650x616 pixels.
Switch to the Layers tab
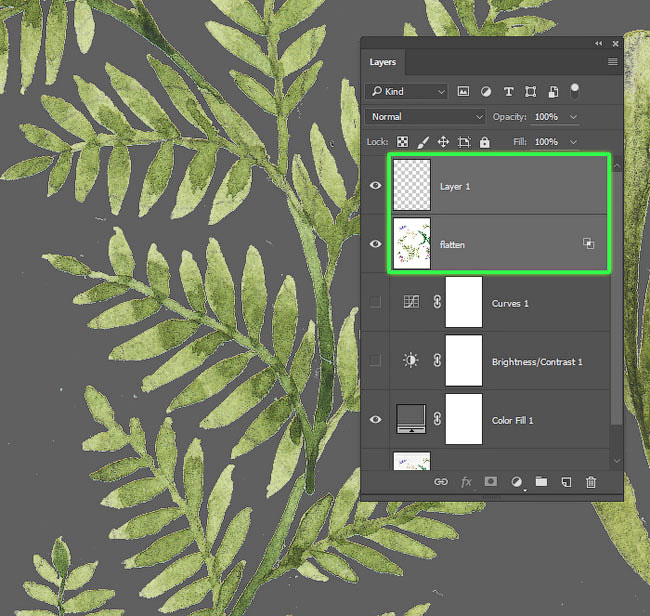pos(383,62)
